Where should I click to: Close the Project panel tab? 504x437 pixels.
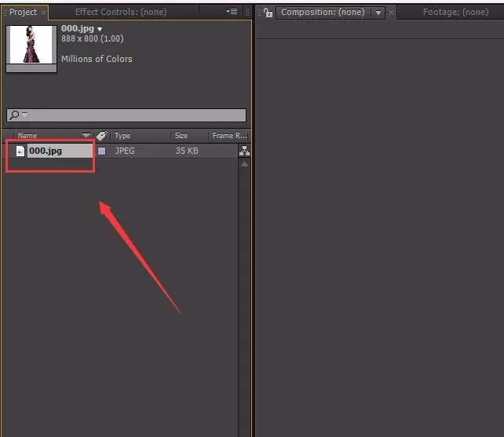pos(43,13)
